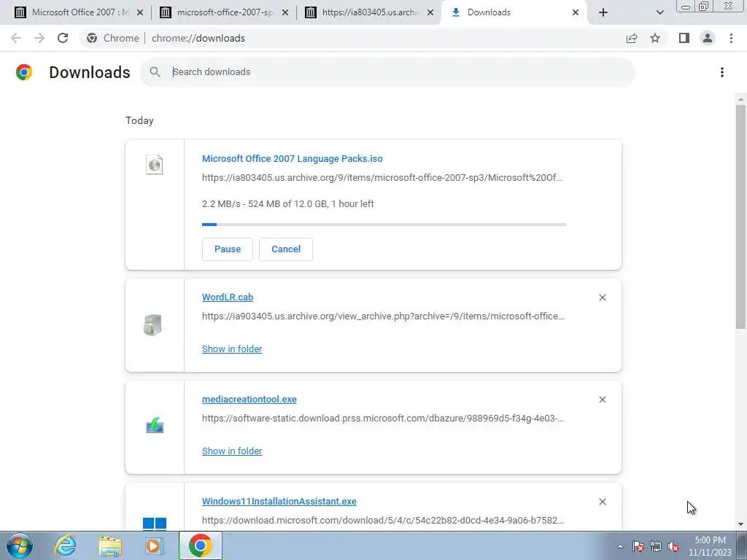Cancel the Language Packs download

[x=286, y=249]
